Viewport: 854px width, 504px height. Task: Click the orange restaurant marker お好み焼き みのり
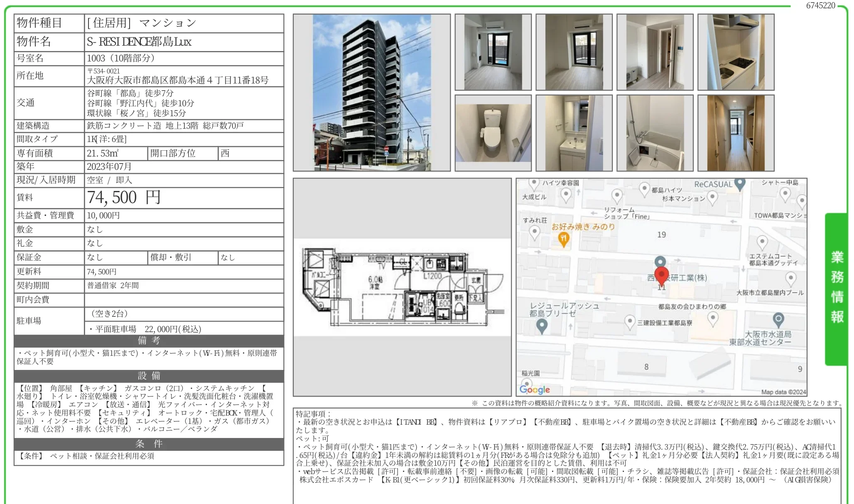pos(564,239)
